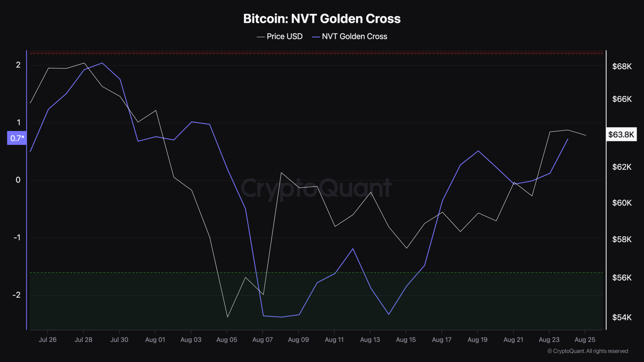This screenshot has height=362, width=644.
Task: Select the Jul 28 date tick label
Action: 83,340
